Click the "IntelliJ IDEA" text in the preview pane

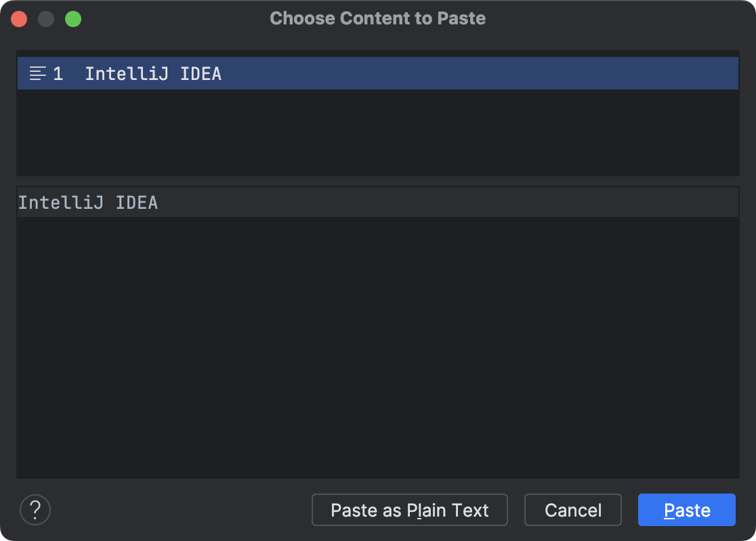pos(88,203)
